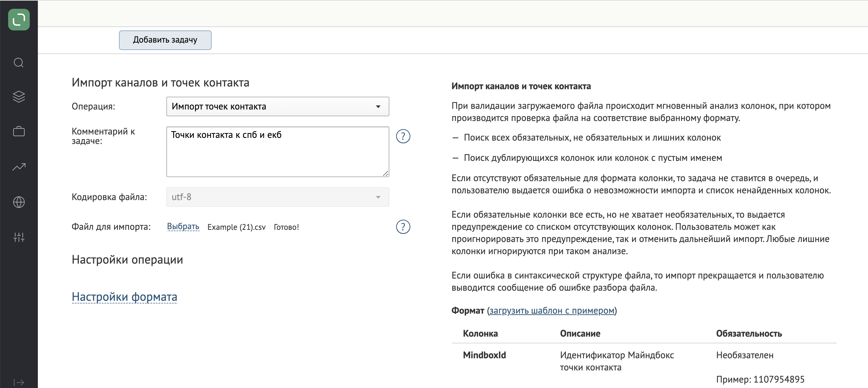Click the Добавить задачу button
Viewport: 868px width, 388px height.
165,40
